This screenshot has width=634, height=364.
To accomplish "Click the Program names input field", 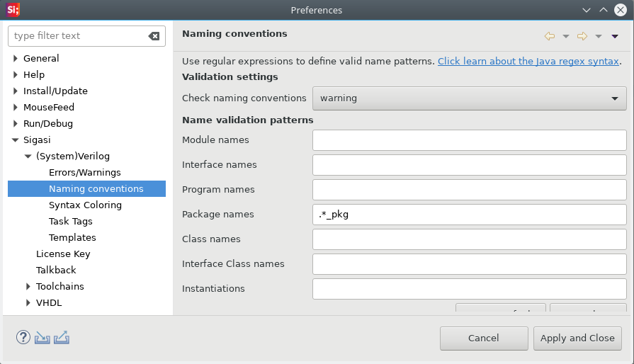I will pos(470,190).
